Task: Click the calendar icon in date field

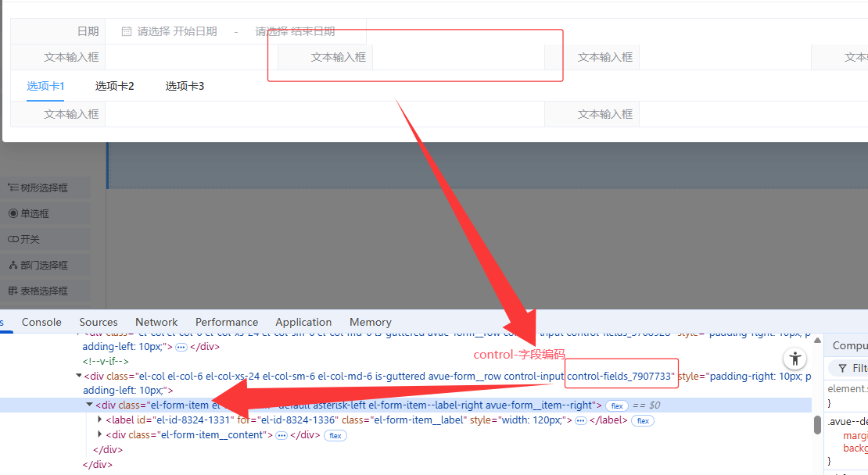Action: click(127, 31)
